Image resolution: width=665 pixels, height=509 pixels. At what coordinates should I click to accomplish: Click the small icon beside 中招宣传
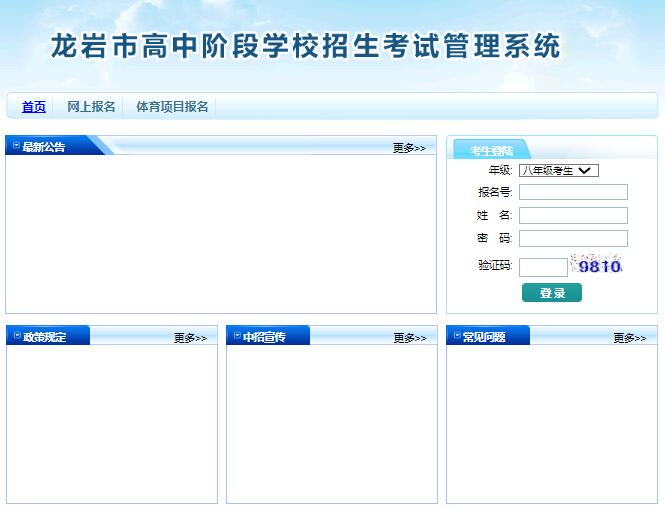(x=237, y=336)
